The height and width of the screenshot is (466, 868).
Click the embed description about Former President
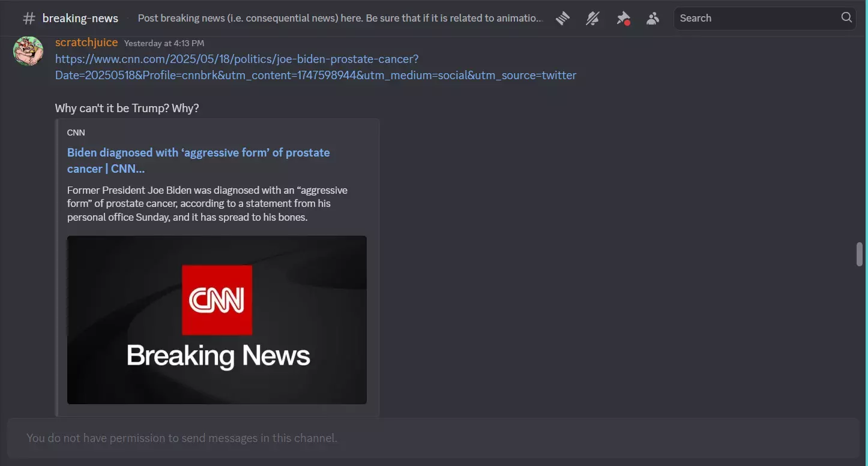[208, 203]
